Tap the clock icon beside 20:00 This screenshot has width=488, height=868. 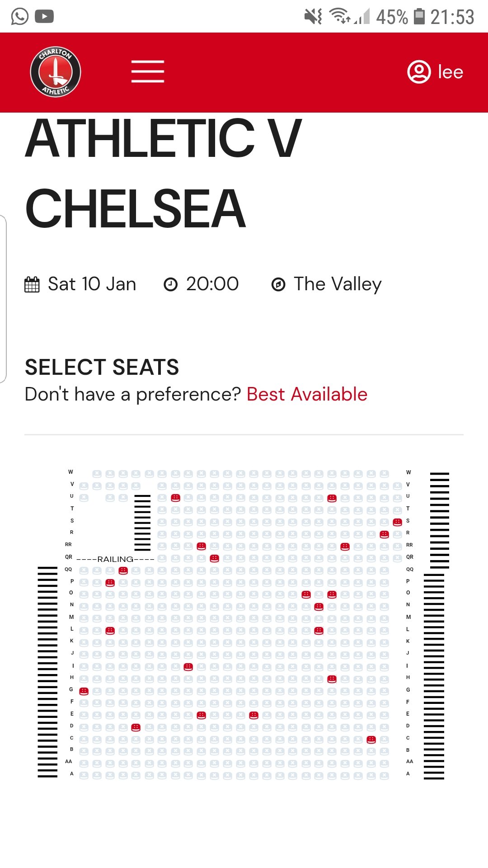(170, 284)
